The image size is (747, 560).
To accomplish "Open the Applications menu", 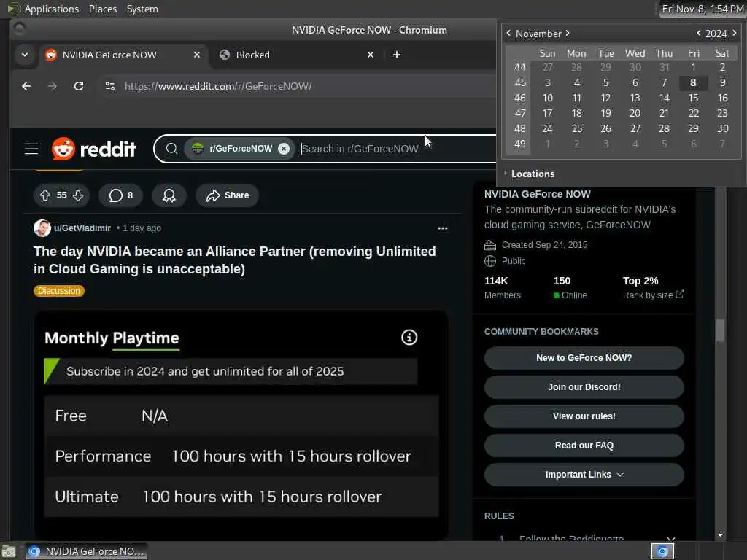I will coord(43,9).
